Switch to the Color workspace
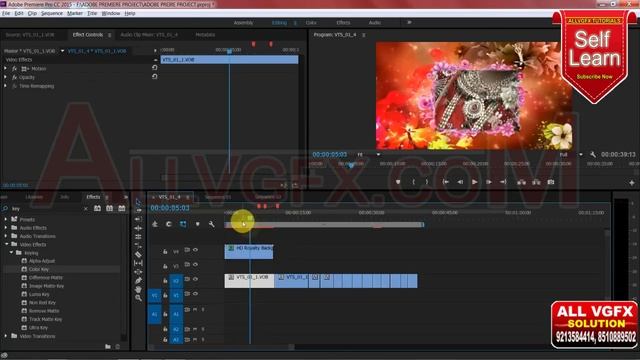The width and height of the screenshot is (640, 360). click(x=311, y=23)
